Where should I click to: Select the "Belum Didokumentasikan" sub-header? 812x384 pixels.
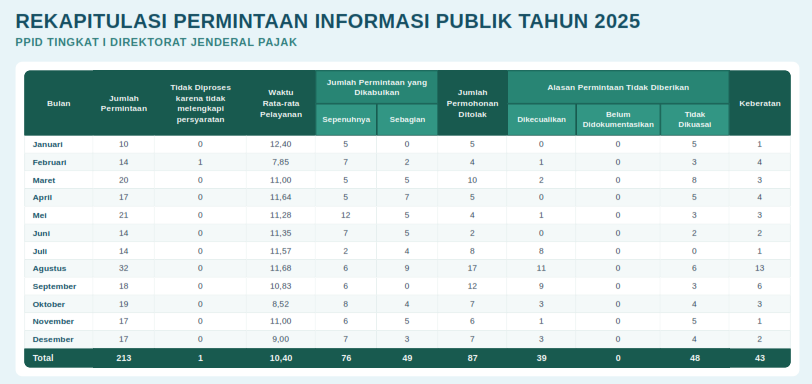[x=618, y=120]
